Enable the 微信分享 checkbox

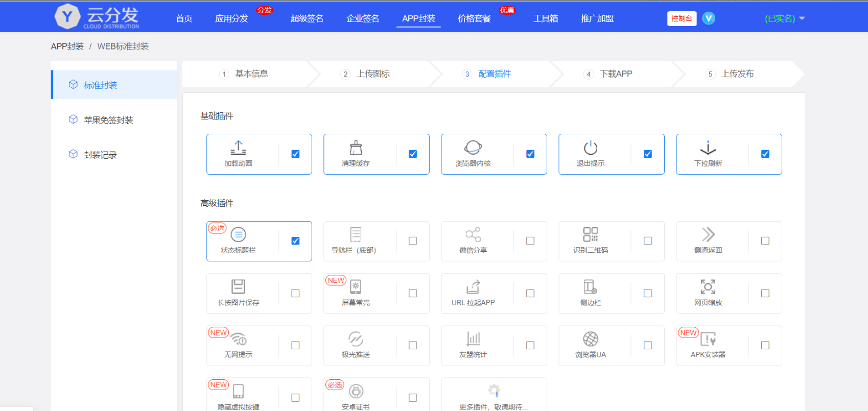coord(530,240)
